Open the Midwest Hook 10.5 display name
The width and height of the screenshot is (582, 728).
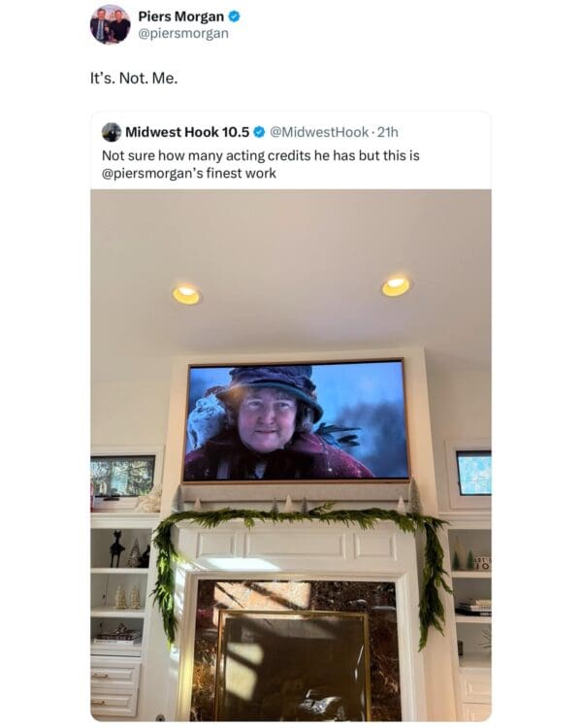click(187, 132)
